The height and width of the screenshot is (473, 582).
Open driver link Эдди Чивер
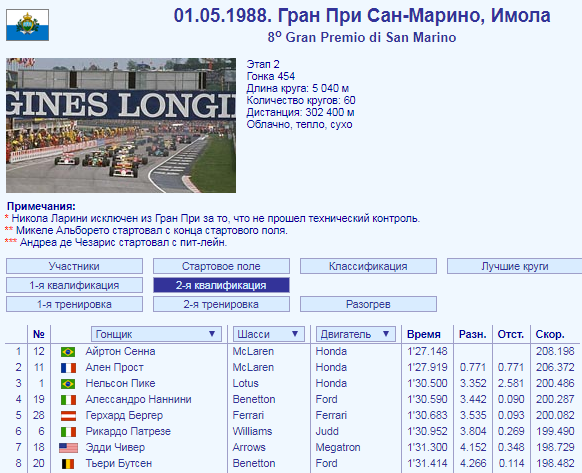click(115, 447)
